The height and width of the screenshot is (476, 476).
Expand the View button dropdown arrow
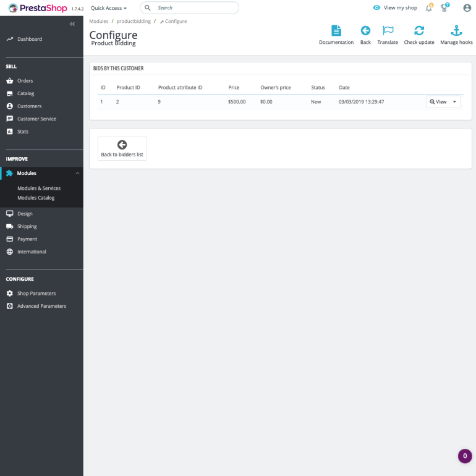[454, 102]
